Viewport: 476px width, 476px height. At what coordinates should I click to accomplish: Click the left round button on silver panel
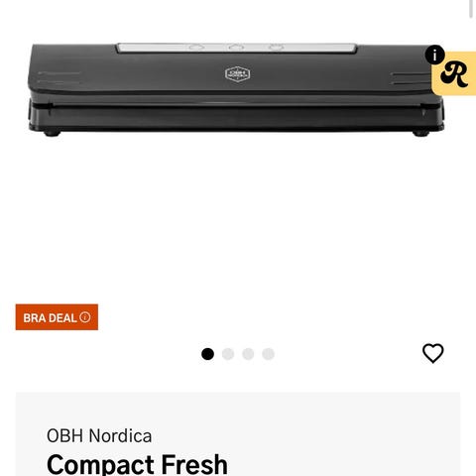point(196,48)
